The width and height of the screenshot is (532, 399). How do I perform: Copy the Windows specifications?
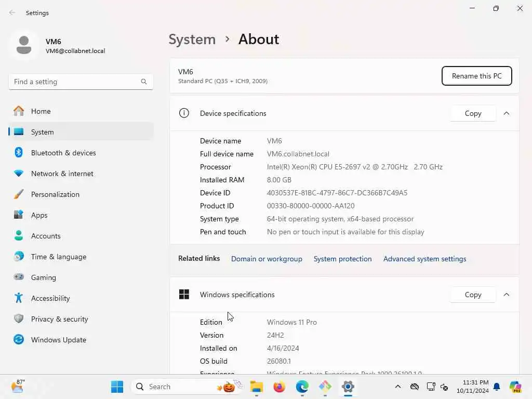pyautogui.click(x=473, y=295)
